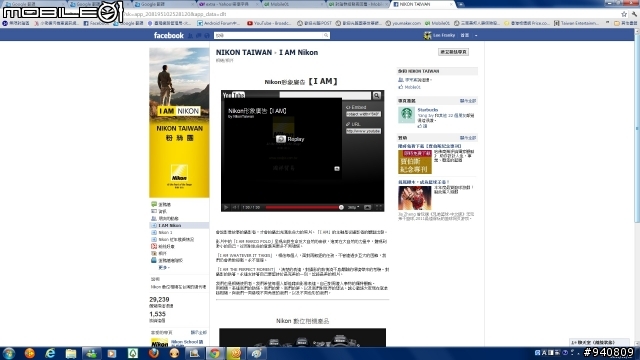640x360 pixels.
Task: Open the Facebook bookmark in bookmarks bar
Action: [x=96, y=23]
